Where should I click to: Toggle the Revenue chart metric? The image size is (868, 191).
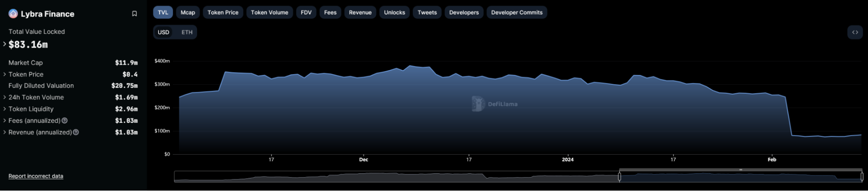click(360, 13)
